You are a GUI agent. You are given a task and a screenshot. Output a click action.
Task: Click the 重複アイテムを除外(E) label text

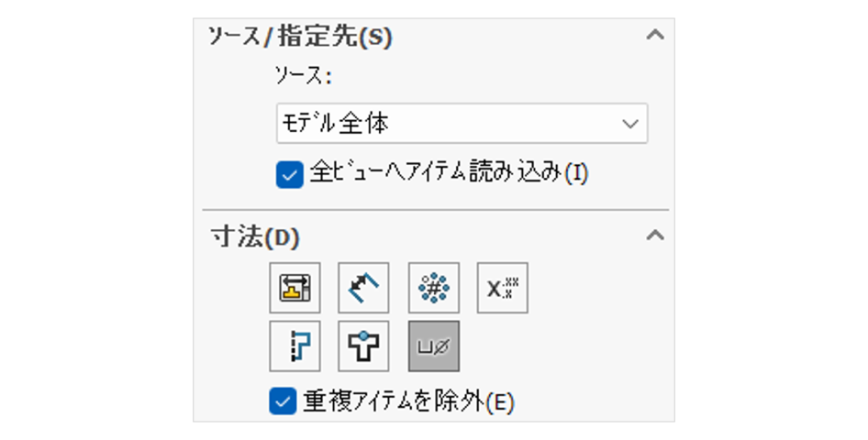pyautogui.click(x=408, y=401)
